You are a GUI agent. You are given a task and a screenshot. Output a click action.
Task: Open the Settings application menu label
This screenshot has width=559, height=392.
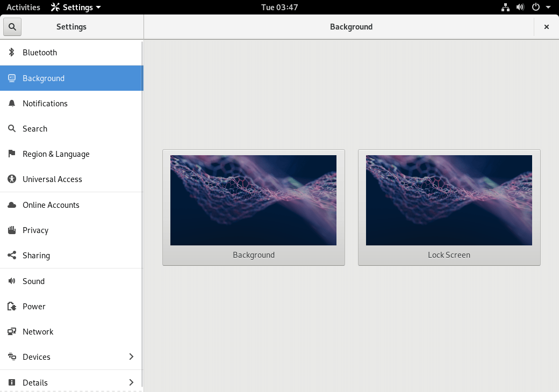pyautogui.click(x=78, y=7)
